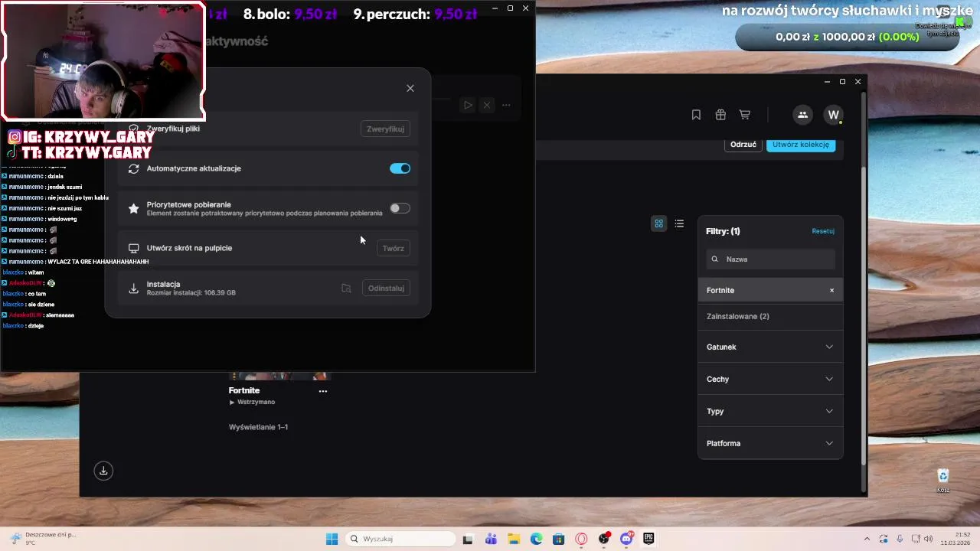Open the Windows Start menu
This screenshot has height=551, width=980.
tap(332, 539)
